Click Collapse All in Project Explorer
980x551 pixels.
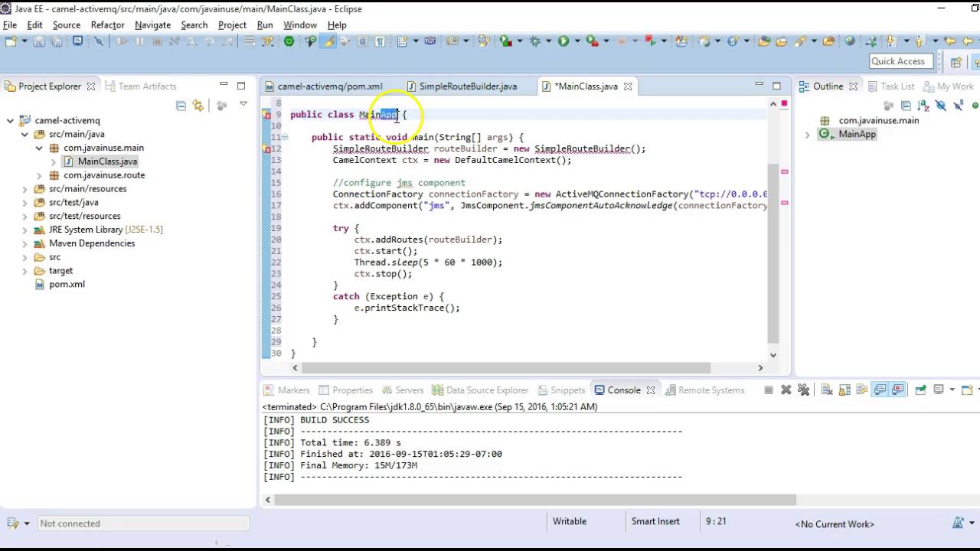(181, 106)
